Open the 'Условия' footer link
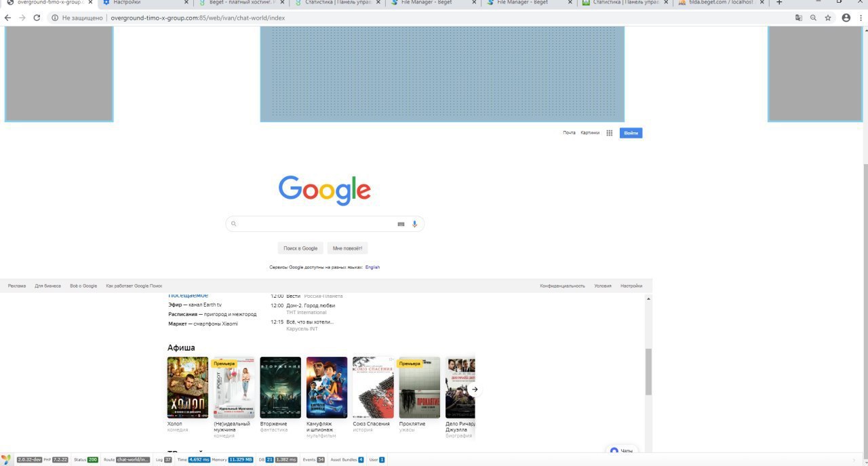Image resolution: width=868 pixels, height=466 pixels. 603,286
